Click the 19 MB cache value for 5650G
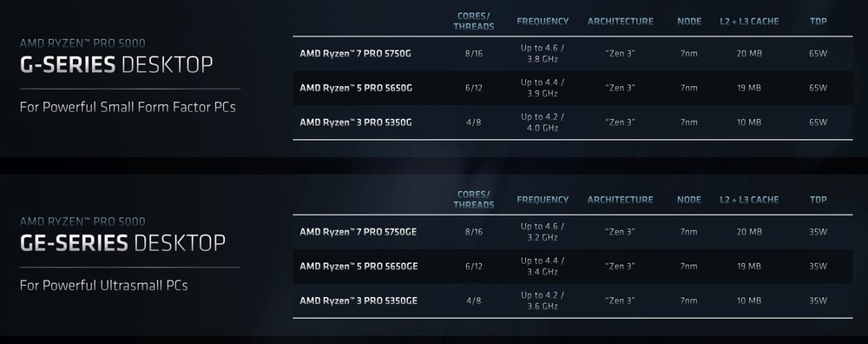Viewport: 868px width, 344px height. [x=749, y=88]
